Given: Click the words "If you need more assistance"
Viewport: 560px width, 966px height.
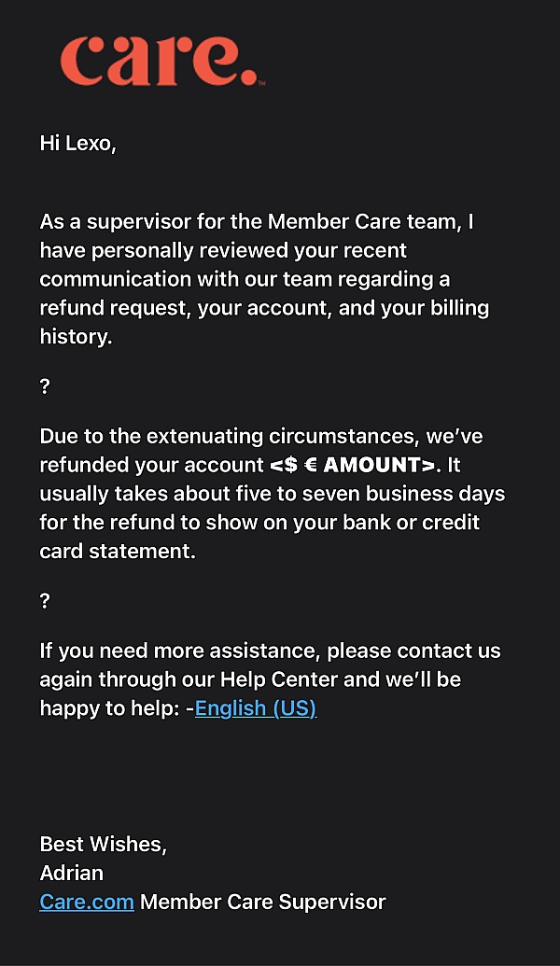Looking at the screenshot, I should tap(179, 651).
